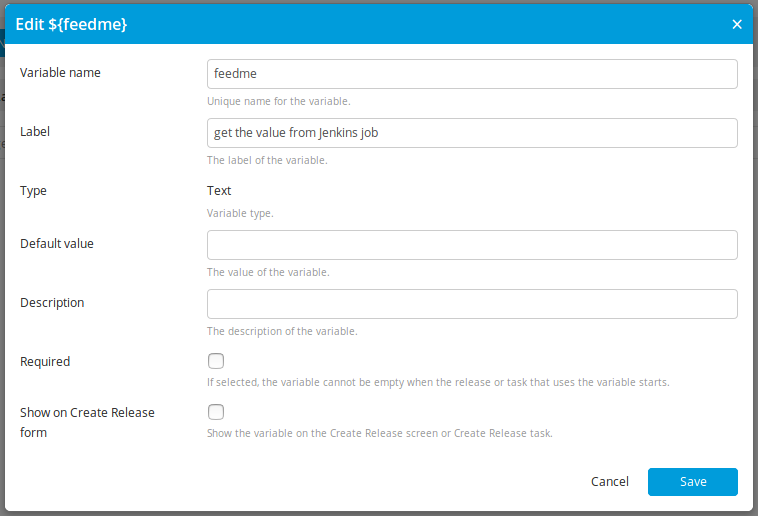This screenshot has height=516, width=758.
Task: Select the 'Text' type value
Action: [219, 191]
